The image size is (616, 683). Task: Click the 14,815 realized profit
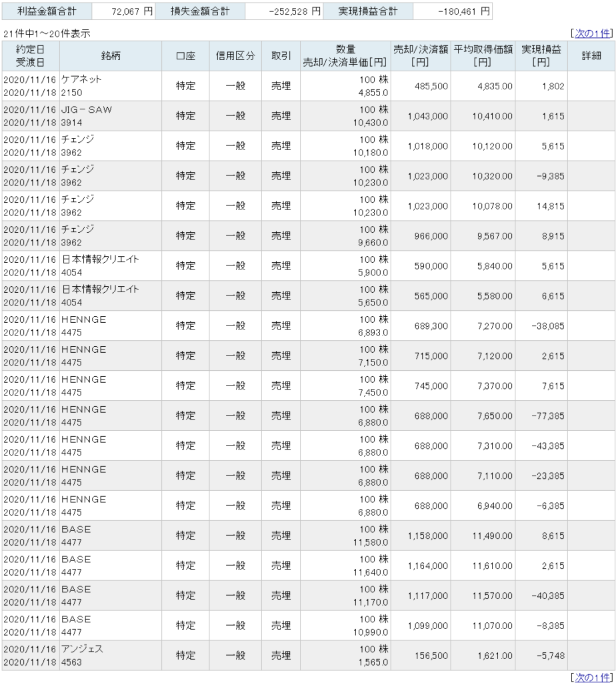(x=550, y=206)
